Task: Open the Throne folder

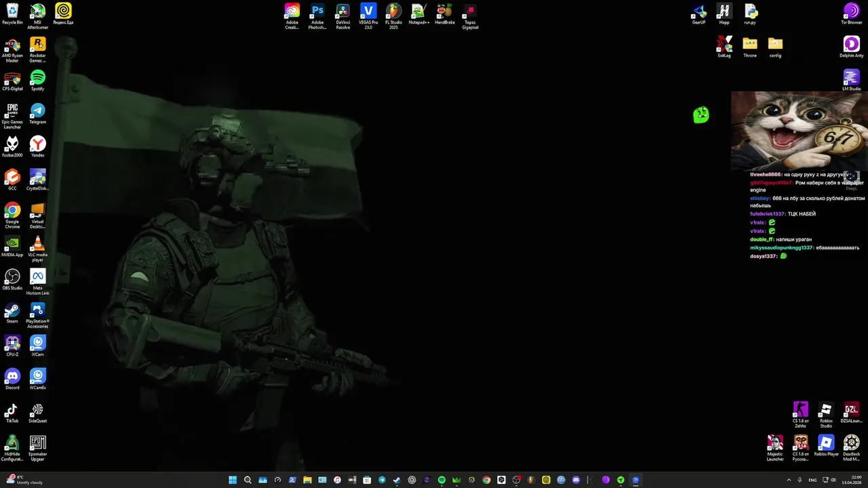Action: [x=750, y=47]
